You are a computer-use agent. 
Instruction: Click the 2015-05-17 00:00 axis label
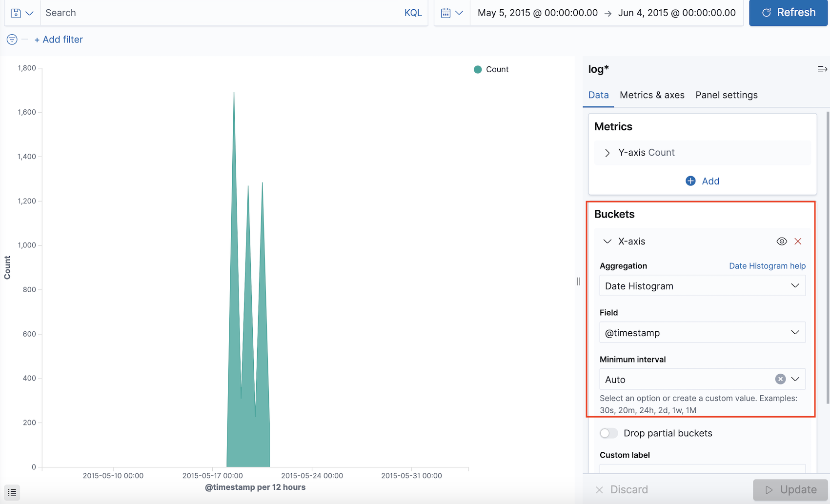click(212, 476)
